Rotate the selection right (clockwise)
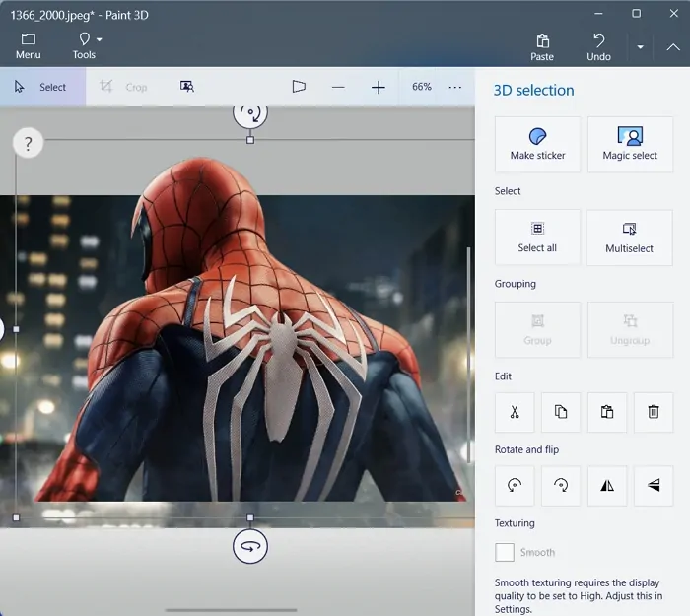690x616 pixels. tap(561, 486)
